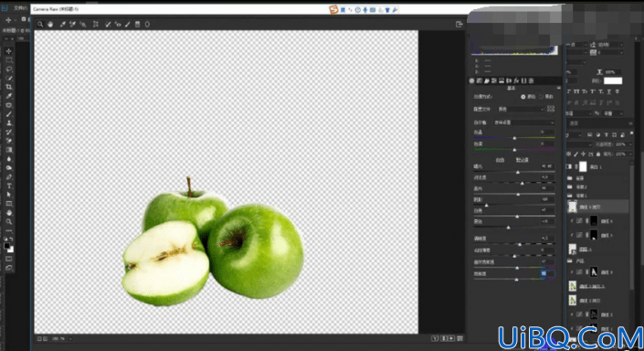
Task: Select Photoshop's Eyedropper tool
Action: click(8, 96)
